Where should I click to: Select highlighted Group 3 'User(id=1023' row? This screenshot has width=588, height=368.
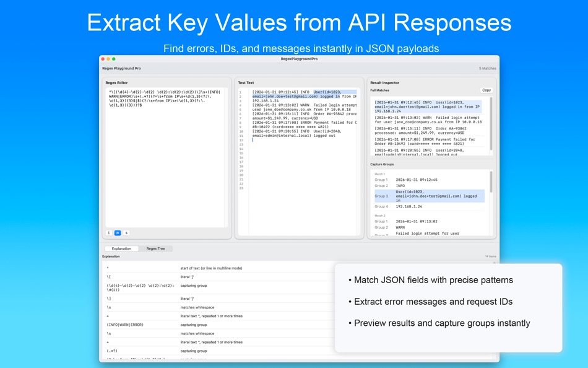point(430,196)
